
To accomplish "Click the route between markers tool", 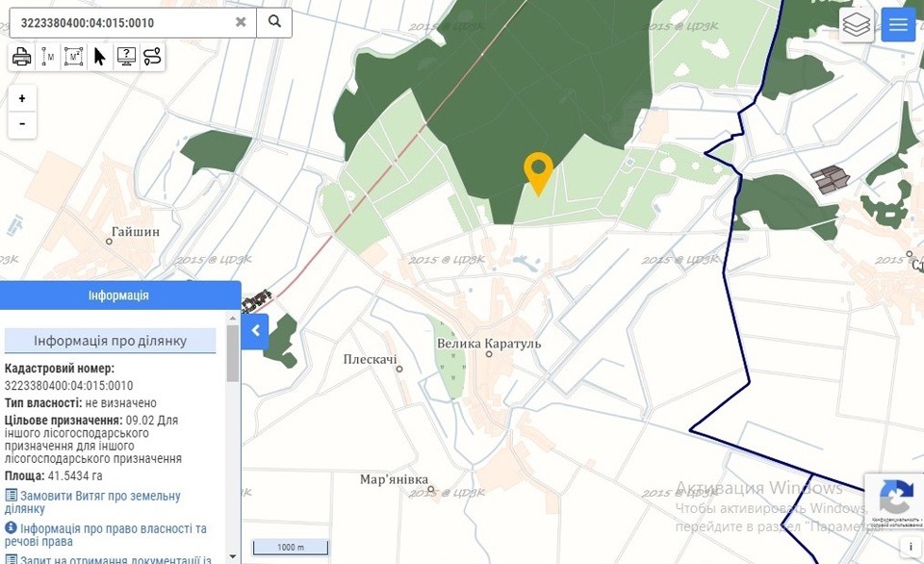I will click(x=152, y=57).
